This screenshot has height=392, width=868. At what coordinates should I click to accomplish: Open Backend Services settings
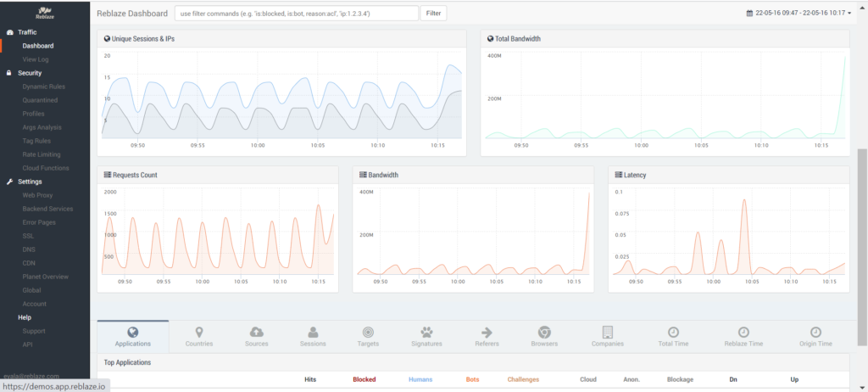[47, 209]
